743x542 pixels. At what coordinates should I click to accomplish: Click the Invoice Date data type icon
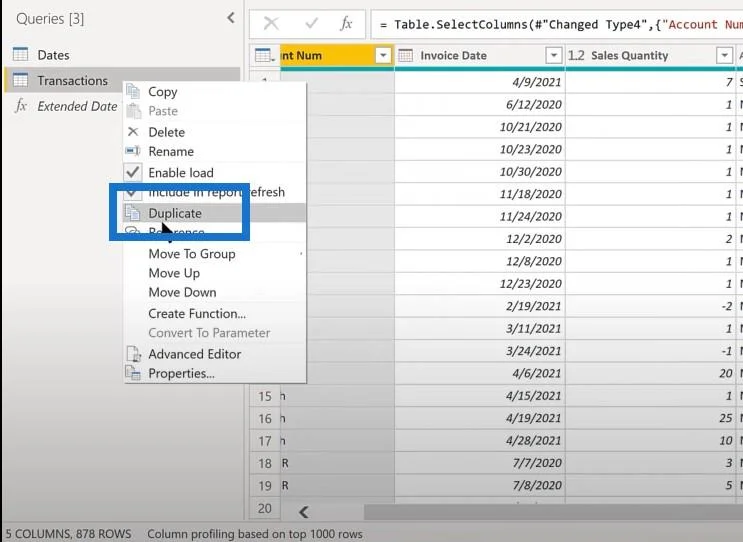pos(406,55)
